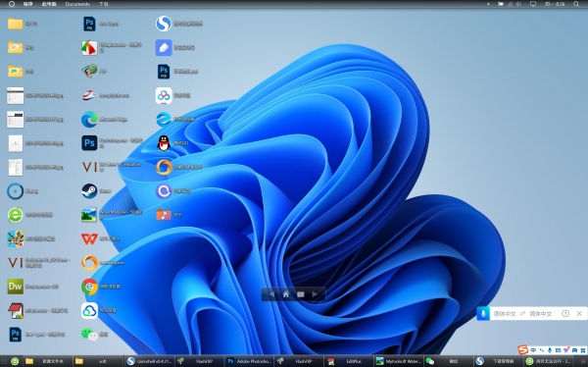The width and height of the screenshot is (588, 367).
Task: Open help on the voice translate bar
Action: [x=565, y=314]
